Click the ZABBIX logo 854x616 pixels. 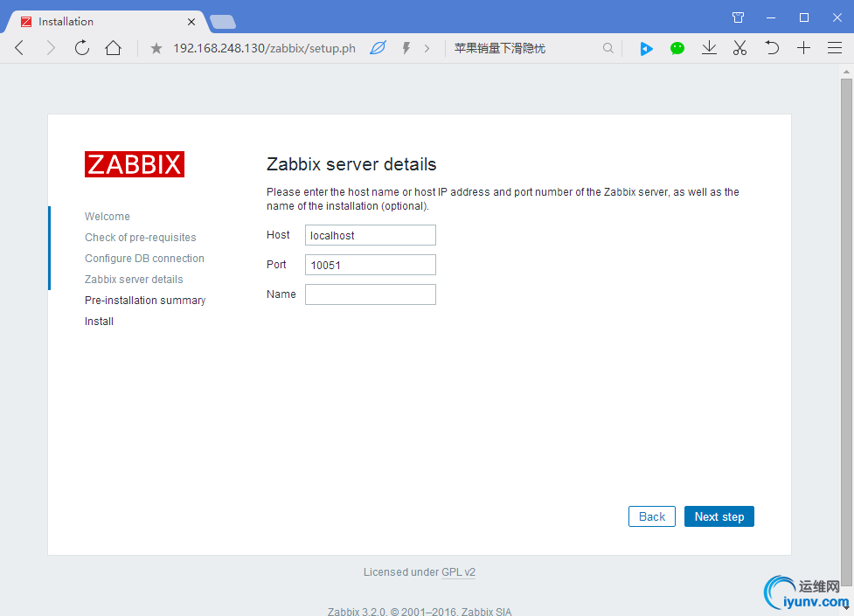pyautogui.click(x=135, y=164)
